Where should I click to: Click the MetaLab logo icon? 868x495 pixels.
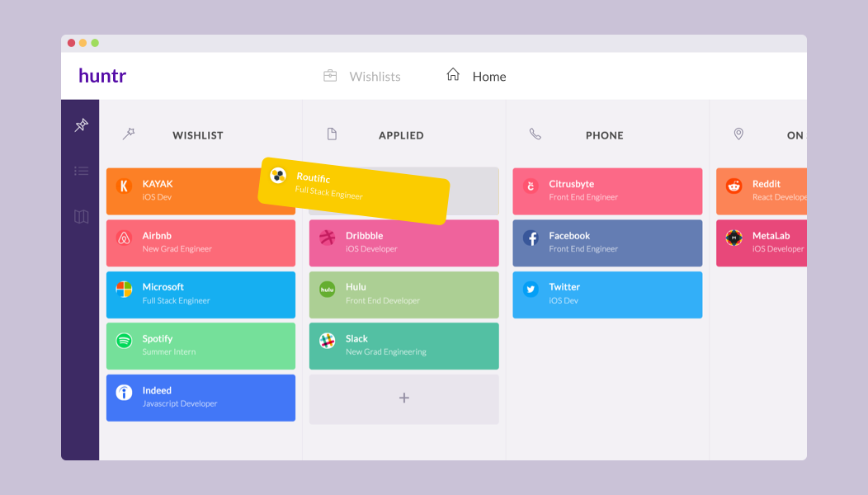click(x=734, y=238)
